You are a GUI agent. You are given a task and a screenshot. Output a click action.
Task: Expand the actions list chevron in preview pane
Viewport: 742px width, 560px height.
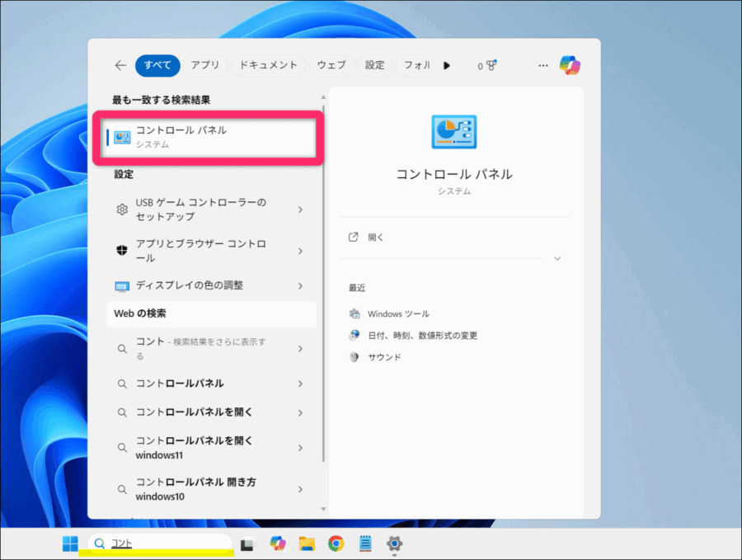pos(557,258)
